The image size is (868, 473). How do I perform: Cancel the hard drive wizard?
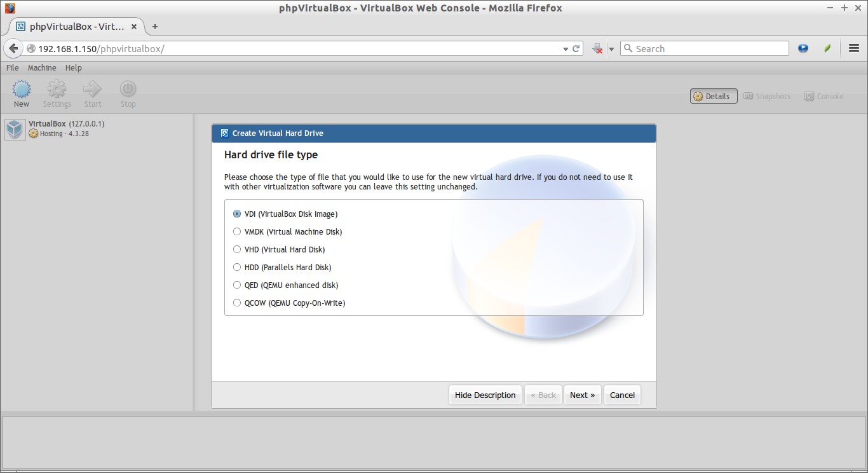pos(622,395)
